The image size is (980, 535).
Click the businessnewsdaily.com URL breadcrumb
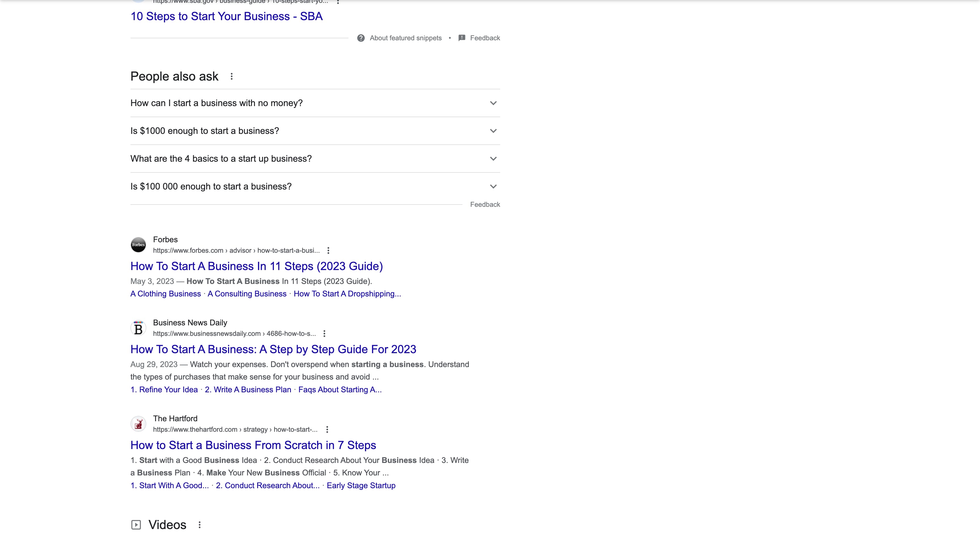point(234,334)
